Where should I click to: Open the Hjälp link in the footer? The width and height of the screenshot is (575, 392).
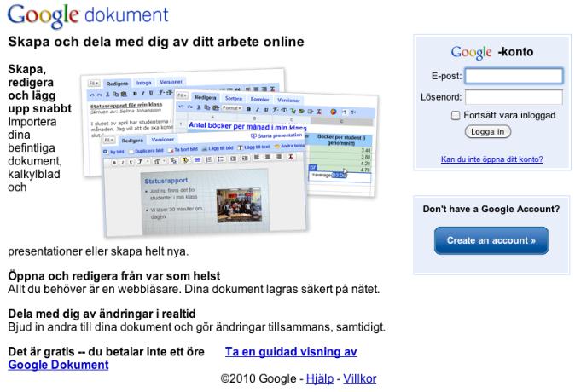(320, 378)
